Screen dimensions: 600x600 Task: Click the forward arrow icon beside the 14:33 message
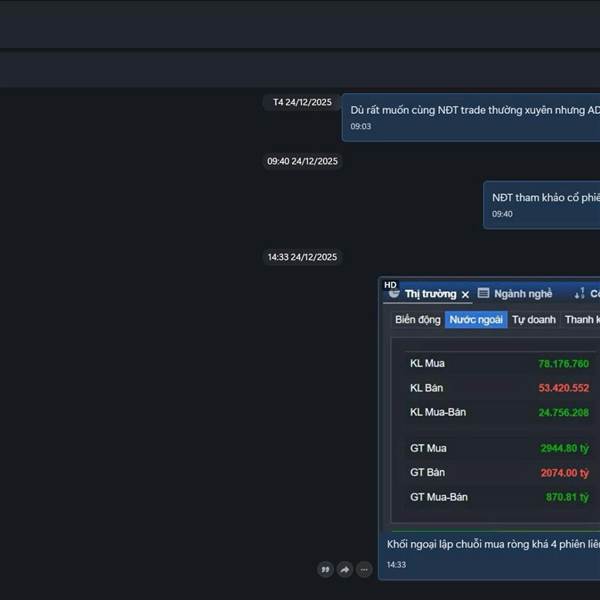click(345, 570)
